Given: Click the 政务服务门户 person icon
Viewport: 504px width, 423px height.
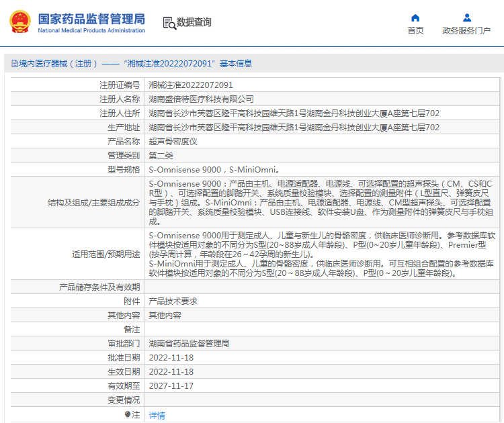Looking at the screenshot, I should pos(466,18).
